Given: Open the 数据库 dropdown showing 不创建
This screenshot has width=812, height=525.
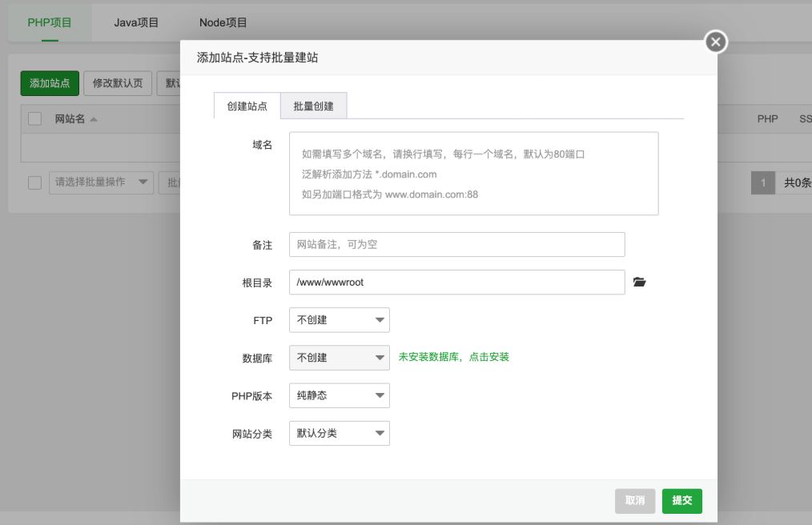Looking at the screenshot, I should pos(340,358).
